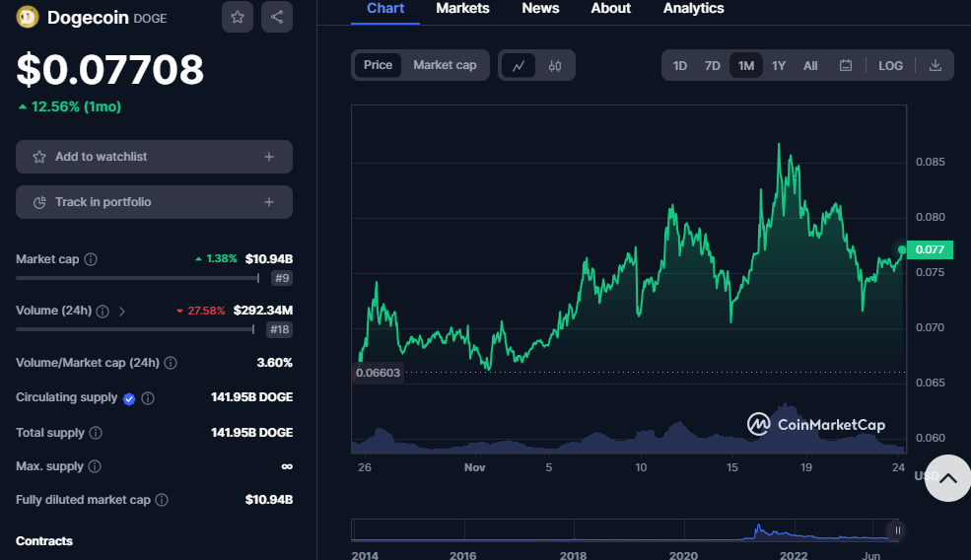Click Circulating supply info icon
971x560 pixels.
click(x=148, y=398)
